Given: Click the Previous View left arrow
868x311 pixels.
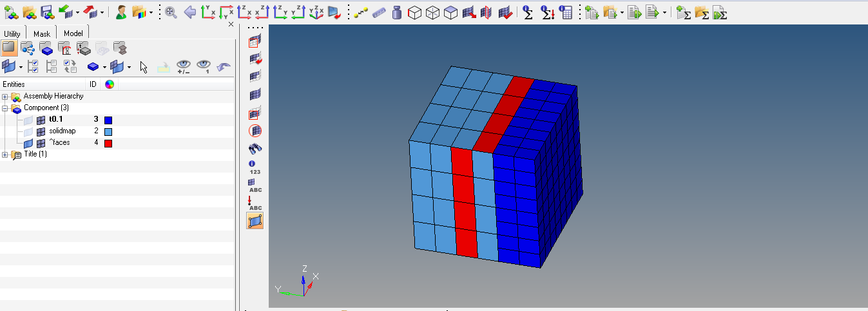Looking at the screenshot, I should (189, 12).
